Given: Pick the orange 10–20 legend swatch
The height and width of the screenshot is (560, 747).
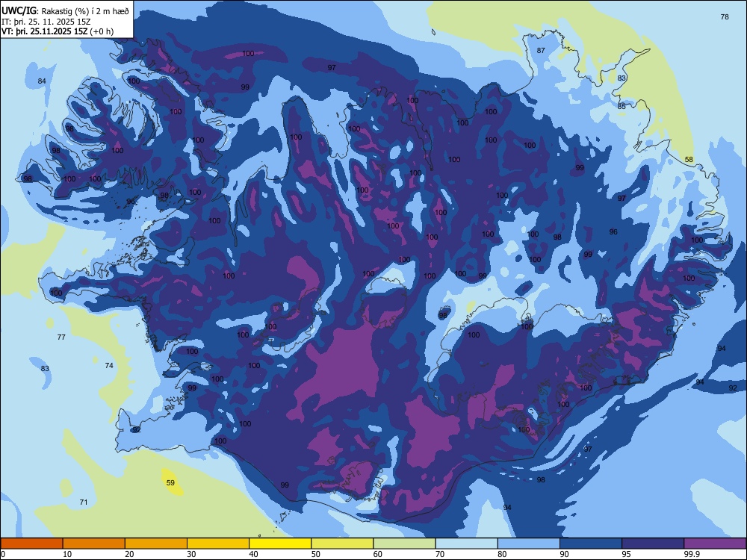Looking at the screenshot, I should coord(94,544).
